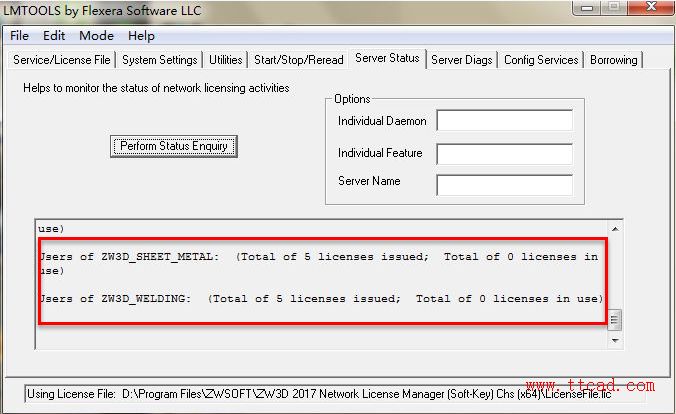Focus the Server Name input field

[x=504, y=185]
